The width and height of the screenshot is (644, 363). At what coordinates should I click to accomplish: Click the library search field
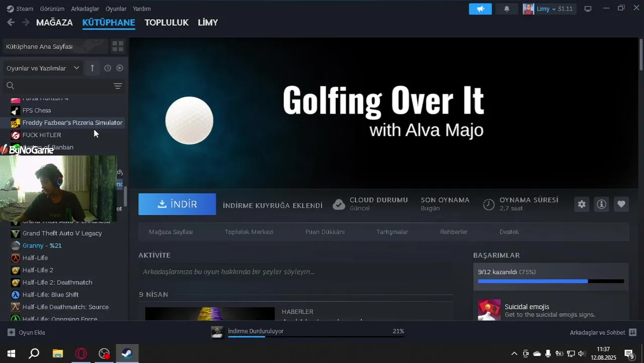pyautogui.click(x=64, y=86)
